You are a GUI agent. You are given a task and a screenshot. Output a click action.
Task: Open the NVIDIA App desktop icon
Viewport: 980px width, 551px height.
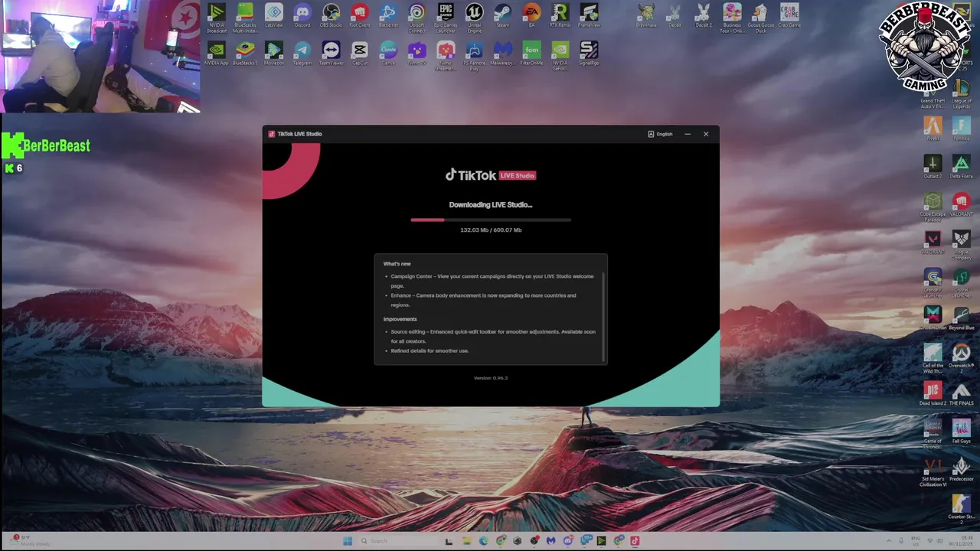(217, 54)
